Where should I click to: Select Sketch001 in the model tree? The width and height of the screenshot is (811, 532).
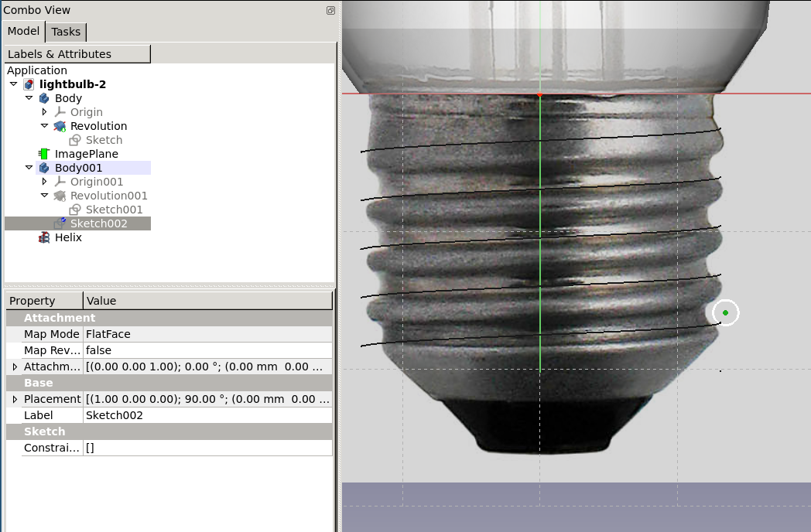click(114, 210)
